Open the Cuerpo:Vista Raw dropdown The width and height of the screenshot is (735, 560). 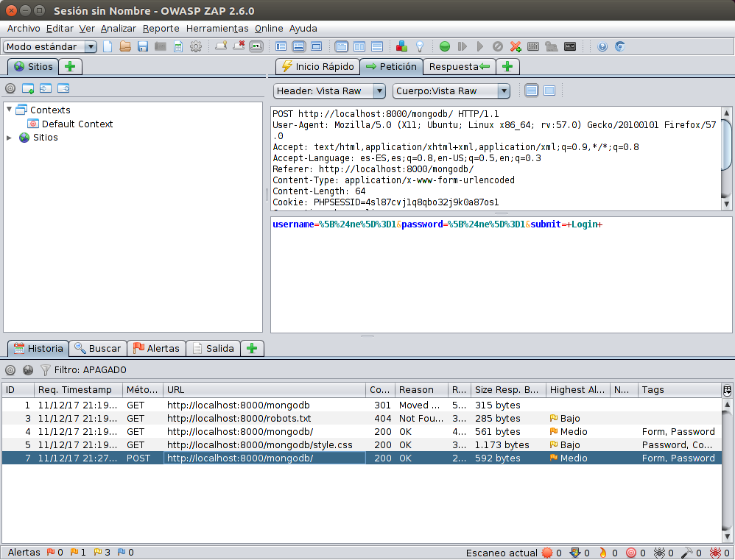tap(451, 91)
